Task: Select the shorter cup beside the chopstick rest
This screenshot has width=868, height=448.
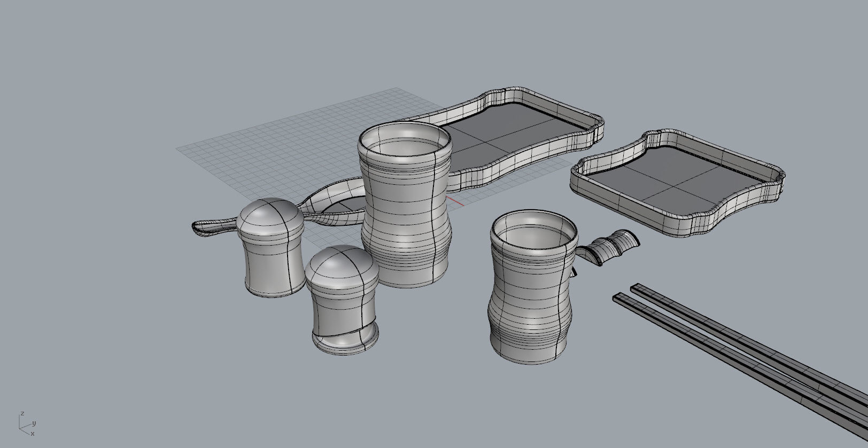Action: click(532, 287)
